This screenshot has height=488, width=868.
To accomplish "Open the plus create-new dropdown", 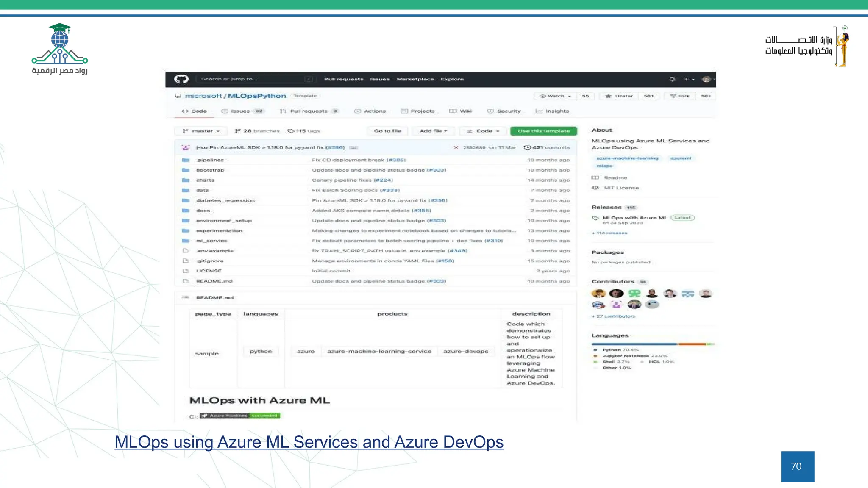I will coord(689,79).
